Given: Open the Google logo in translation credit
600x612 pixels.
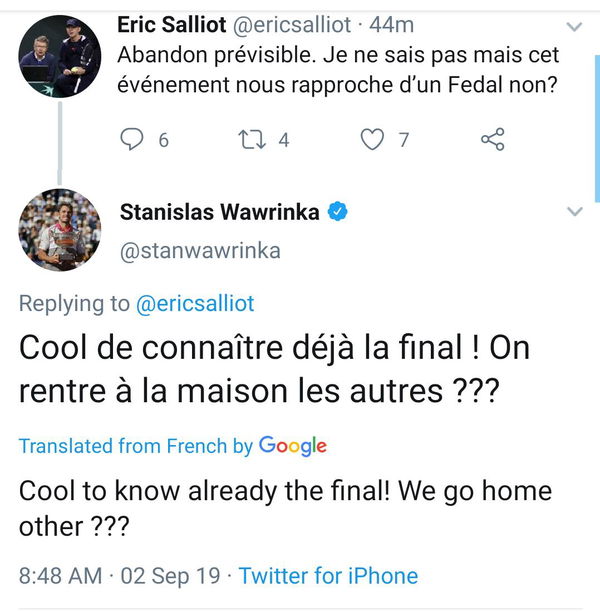Looking at the screenshot, I should (293, 446).
